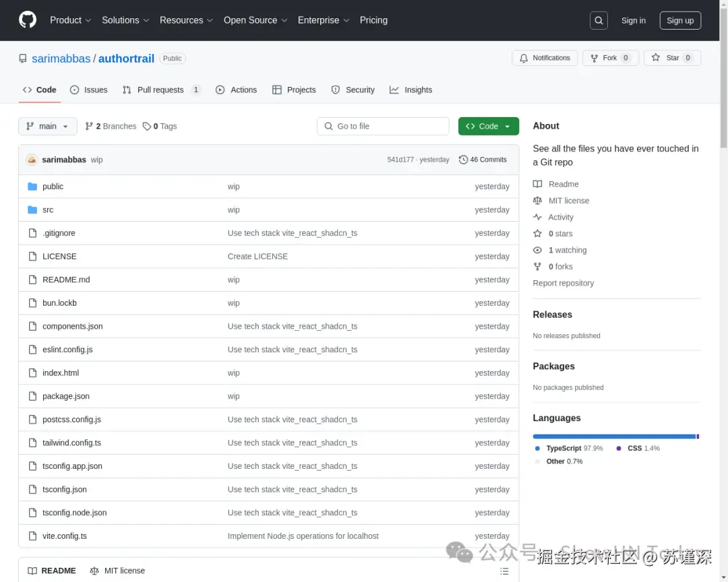Switch to the Pull requests tab
Viewport: 728px width, 582px height.
click(x=160, y=90)
